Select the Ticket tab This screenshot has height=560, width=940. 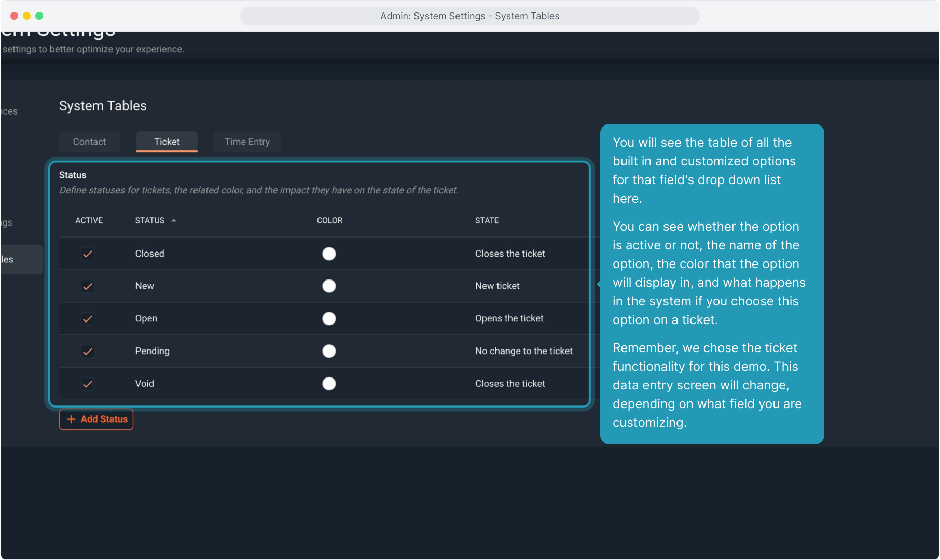[167, 142]
